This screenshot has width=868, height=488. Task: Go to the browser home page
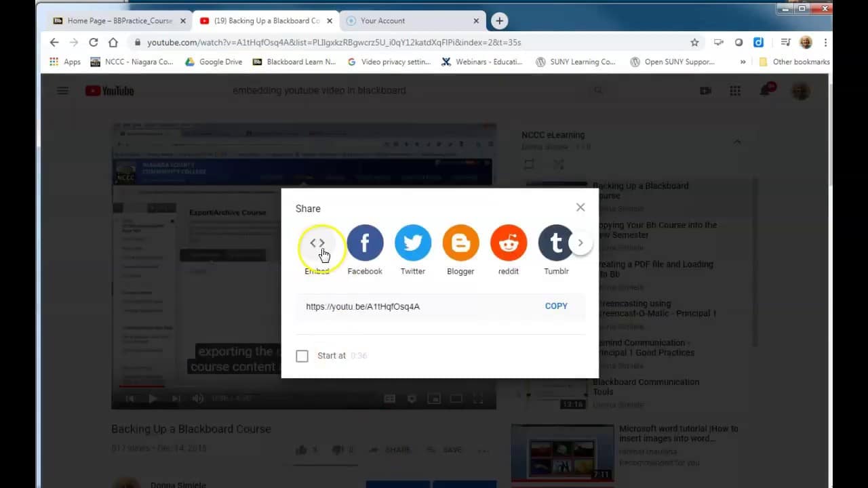pos(113,42)
